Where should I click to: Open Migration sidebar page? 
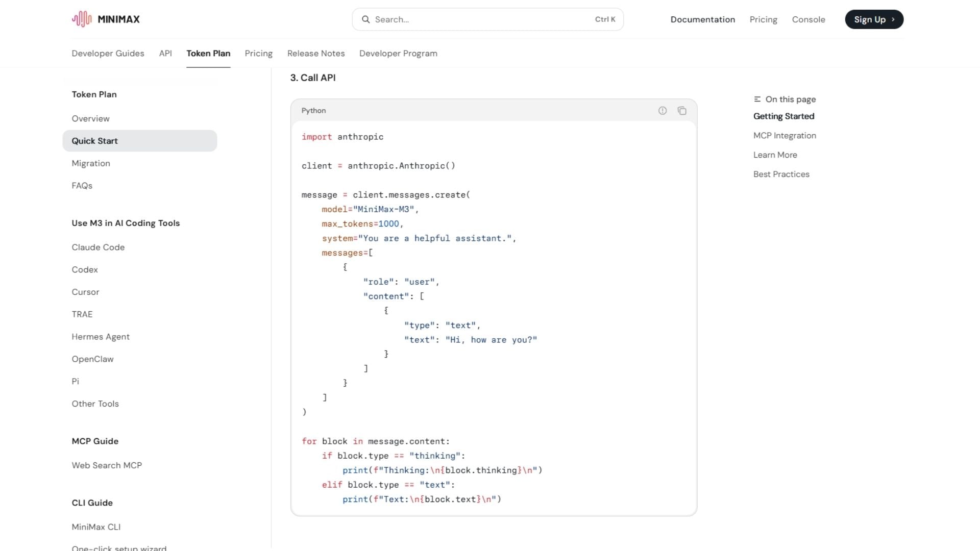pos(91,163)
